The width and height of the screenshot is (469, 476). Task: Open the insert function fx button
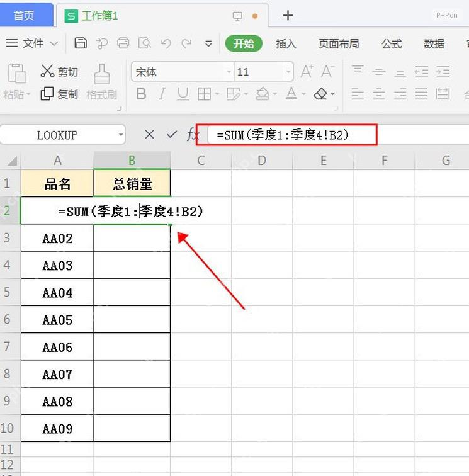[193, 135]
